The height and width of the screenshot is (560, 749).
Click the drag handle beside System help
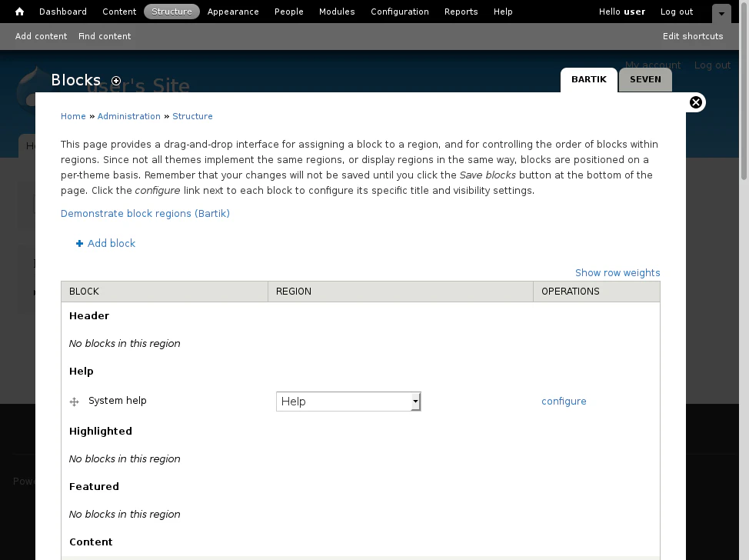75,402
